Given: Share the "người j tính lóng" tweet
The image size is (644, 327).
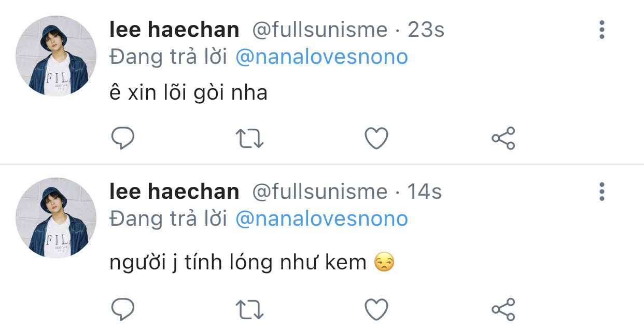Looking at the screenshot, I should (x=503, y=310).
